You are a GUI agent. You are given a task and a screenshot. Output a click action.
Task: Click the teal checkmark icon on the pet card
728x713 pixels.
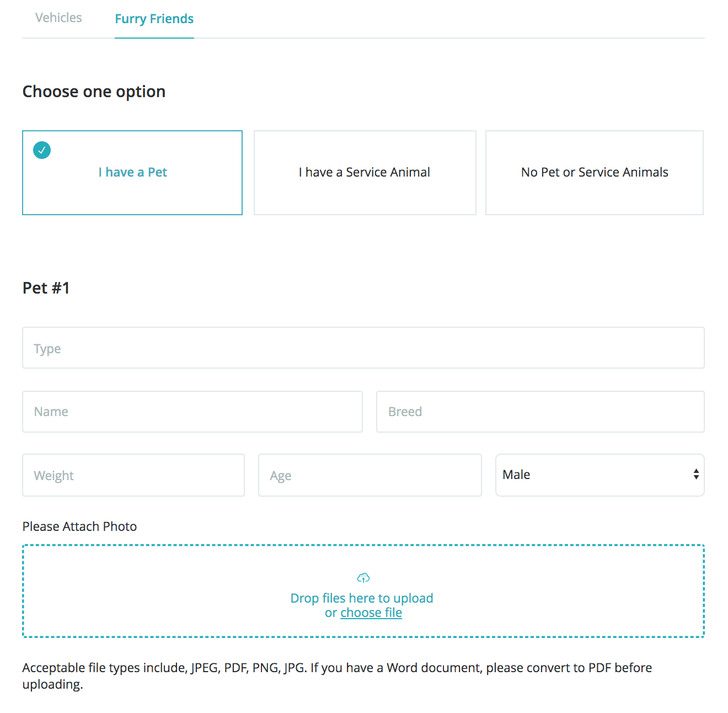point(42,150)
